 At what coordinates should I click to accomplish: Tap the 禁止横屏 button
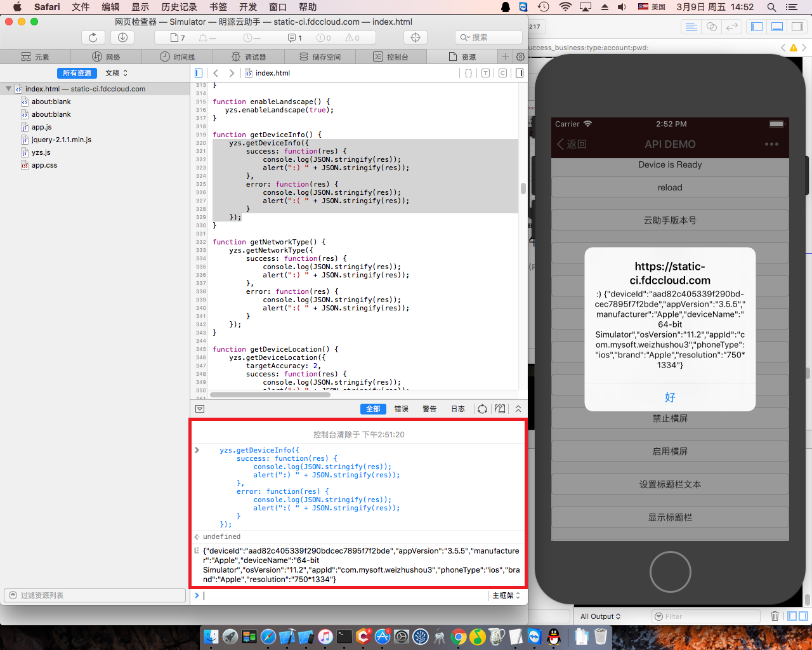[670, 419]
